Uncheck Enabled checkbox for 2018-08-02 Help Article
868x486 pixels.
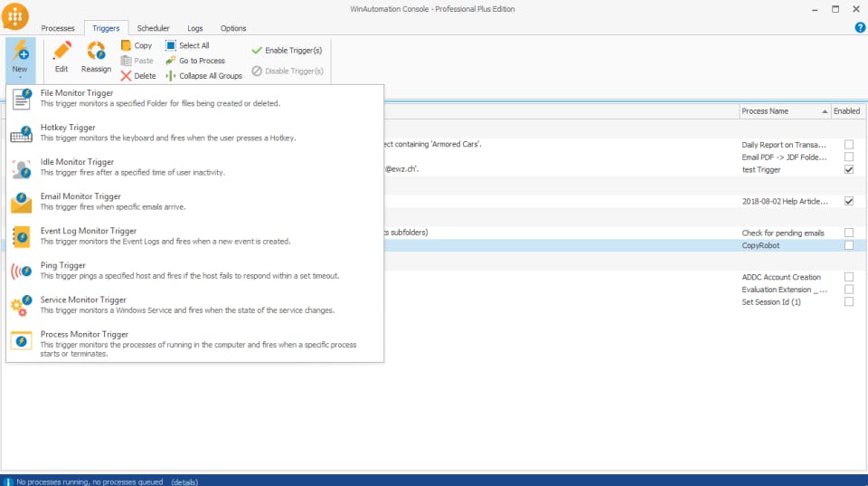pos(849,201)
